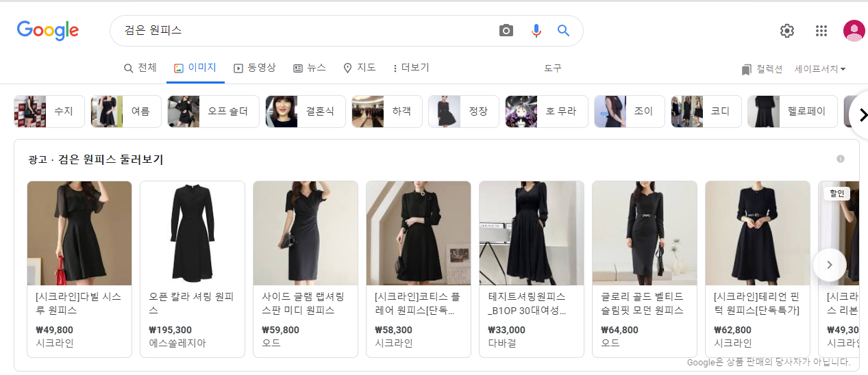This screenshot has height=375, width=868.
Task: Open 오픈 칼라 셔링 원피스 product image
Action: [193, 233]
